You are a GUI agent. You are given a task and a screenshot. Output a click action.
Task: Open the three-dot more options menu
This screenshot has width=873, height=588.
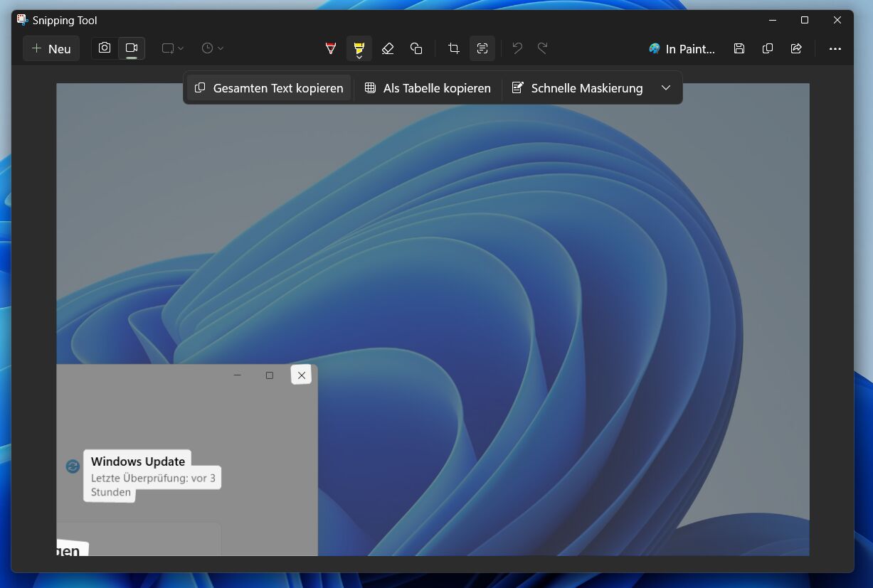pyautogui.click(x=835, y=49)
